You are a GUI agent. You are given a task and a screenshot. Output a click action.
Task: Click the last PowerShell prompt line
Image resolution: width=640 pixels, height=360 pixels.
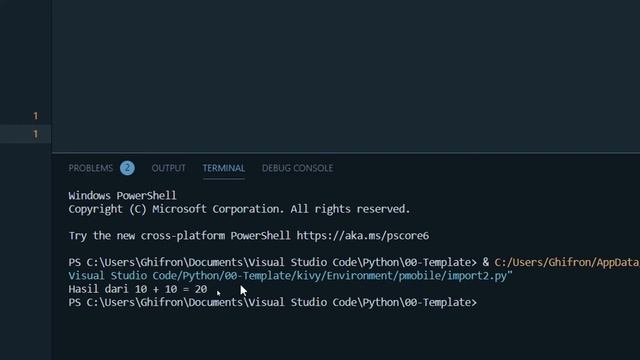(x=273, y=302)
